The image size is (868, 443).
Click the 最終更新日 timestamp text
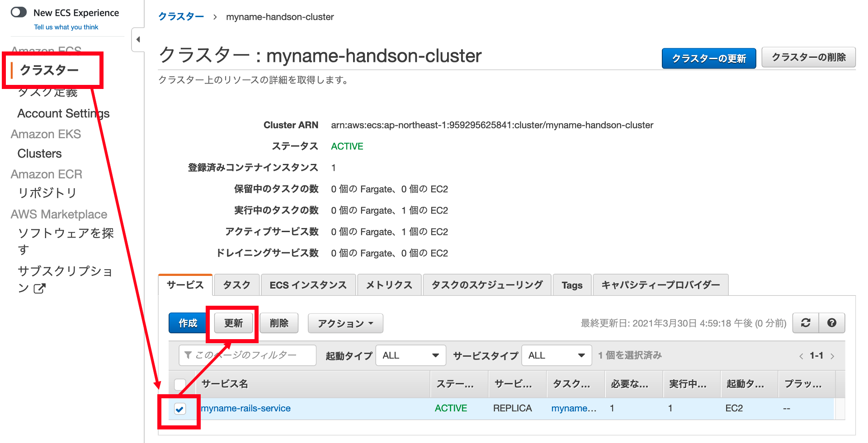684,323
